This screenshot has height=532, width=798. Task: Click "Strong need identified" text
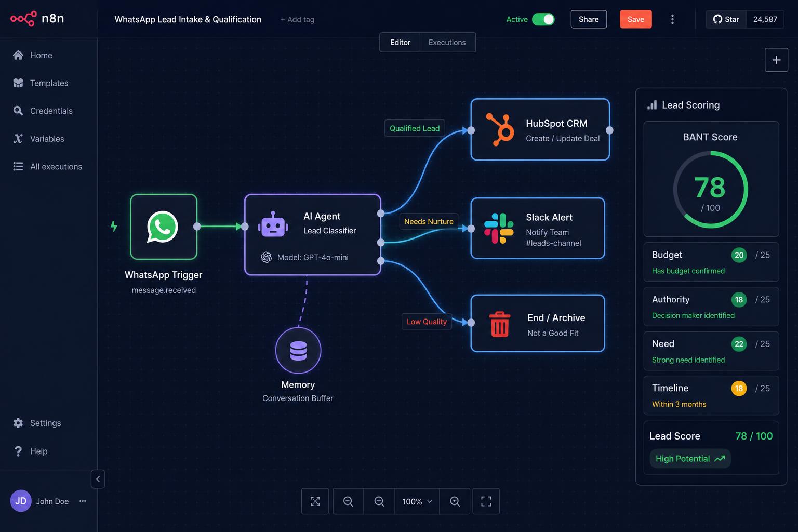(688, 360)
